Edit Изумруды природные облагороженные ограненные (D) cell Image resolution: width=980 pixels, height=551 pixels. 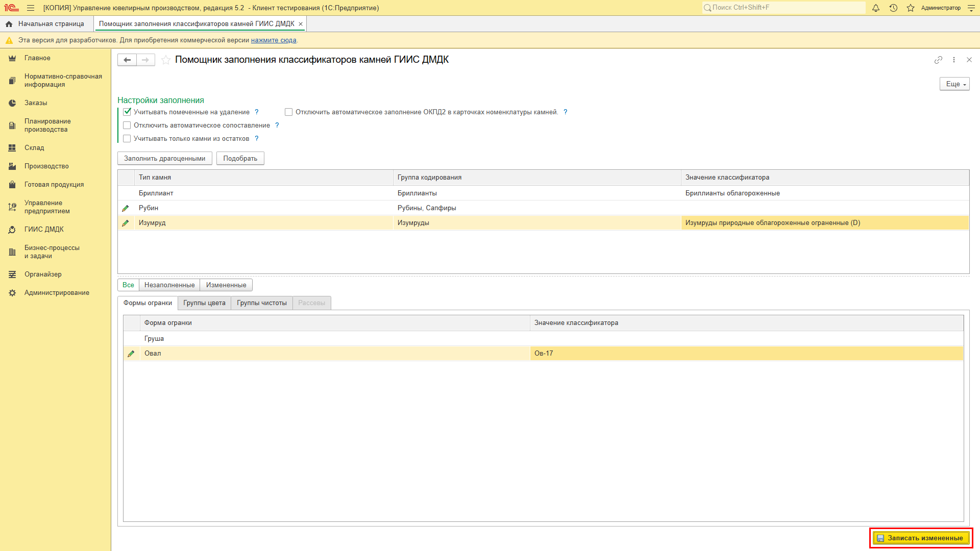pos(825,223)
